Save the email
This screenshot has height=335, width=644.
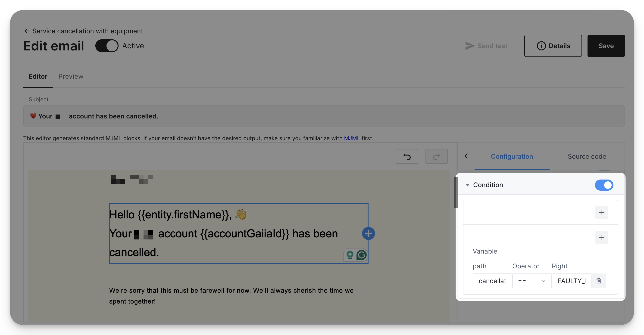pos(606,46)
